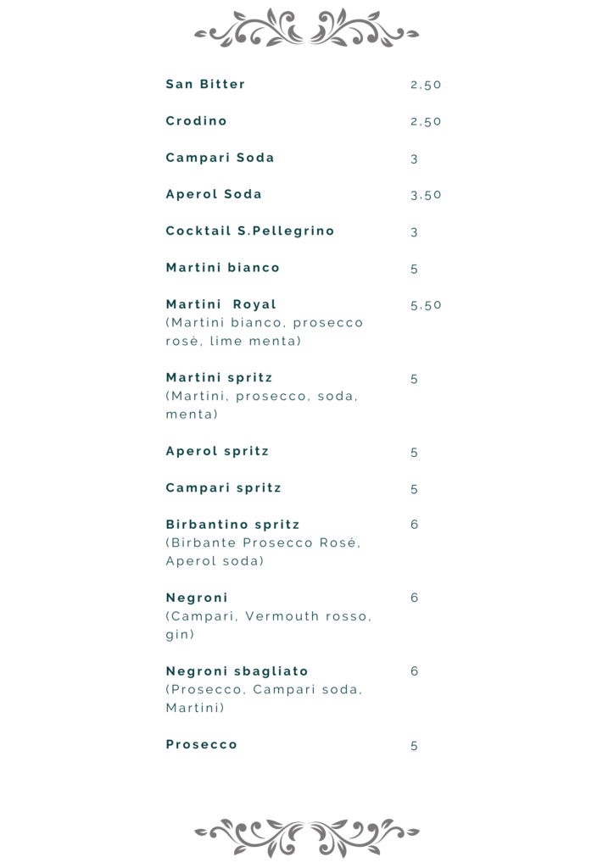Select Martini bianco drink name
Viewport: 614px width, 868px height.
coord(222,267)
